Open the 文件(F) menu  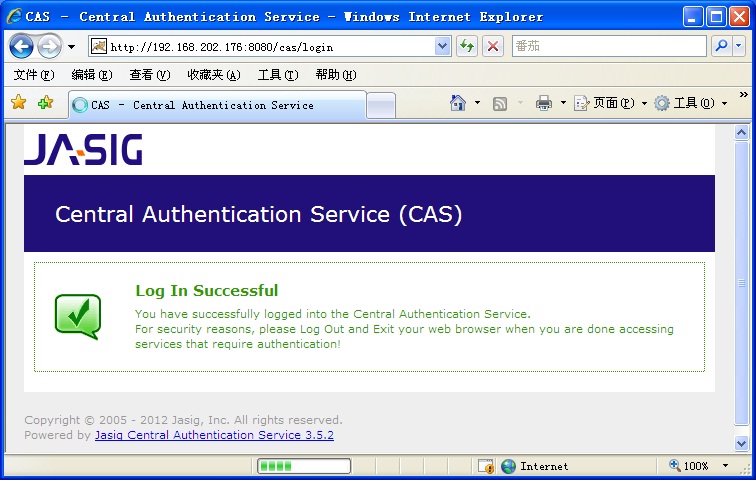(34, 75)
